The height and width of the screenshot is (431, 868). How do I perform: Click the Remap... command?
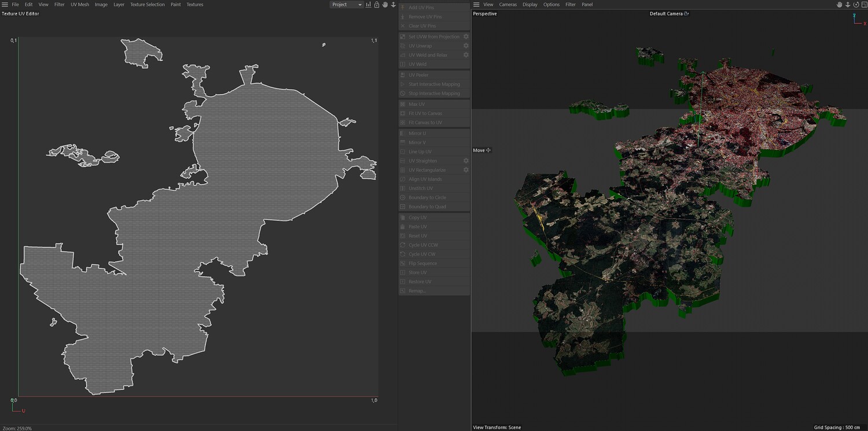(x=434, y=291)
